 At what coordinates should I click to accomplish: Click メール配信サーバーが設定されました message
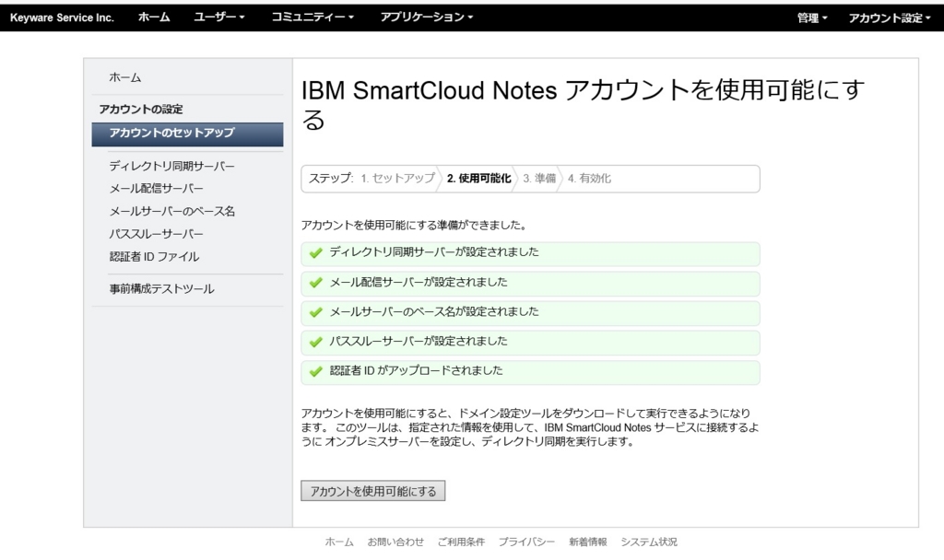tap(419, 282)
